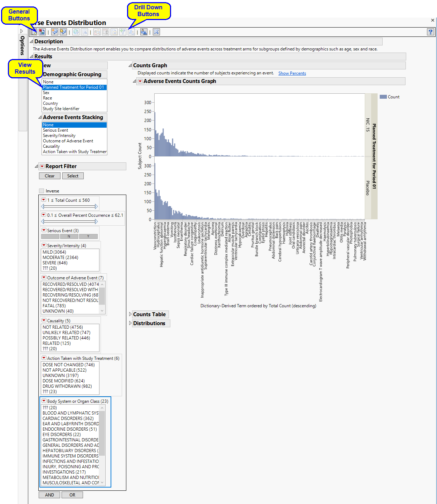Select Causality in Adverse Events Stacking
Viewport: 437px width, 504px height.
[74, 146]
